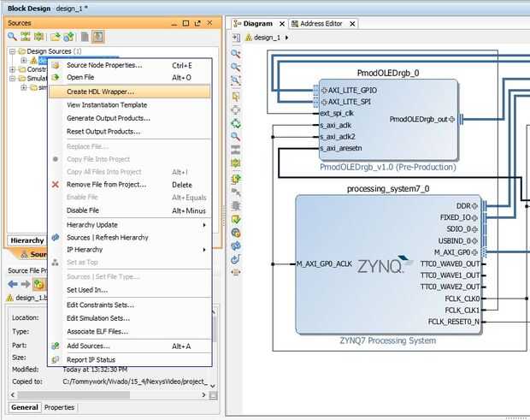Select the PmodOLEDrgb_0 block in diagram
530x420 pixels.
click(388, 120)
